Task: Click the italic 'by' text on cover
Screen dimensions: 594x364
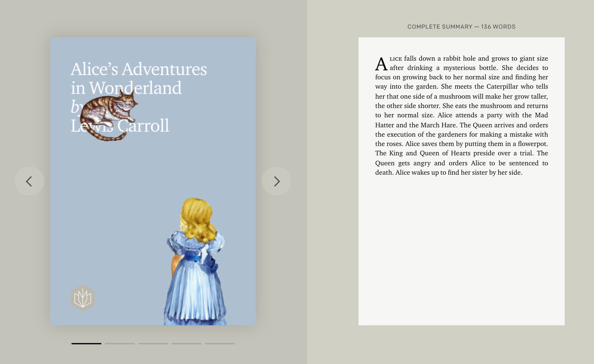Action: (75, 107)
